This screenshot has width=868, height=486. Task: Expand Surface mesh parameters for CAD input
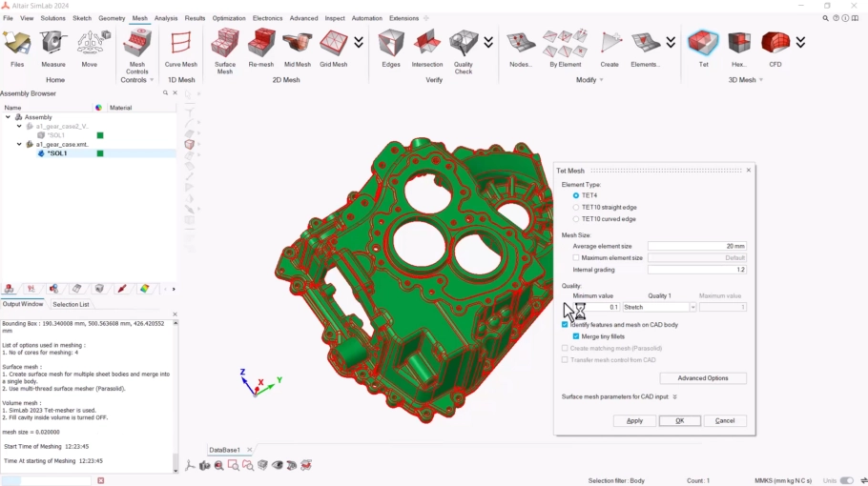pos(674,397)
